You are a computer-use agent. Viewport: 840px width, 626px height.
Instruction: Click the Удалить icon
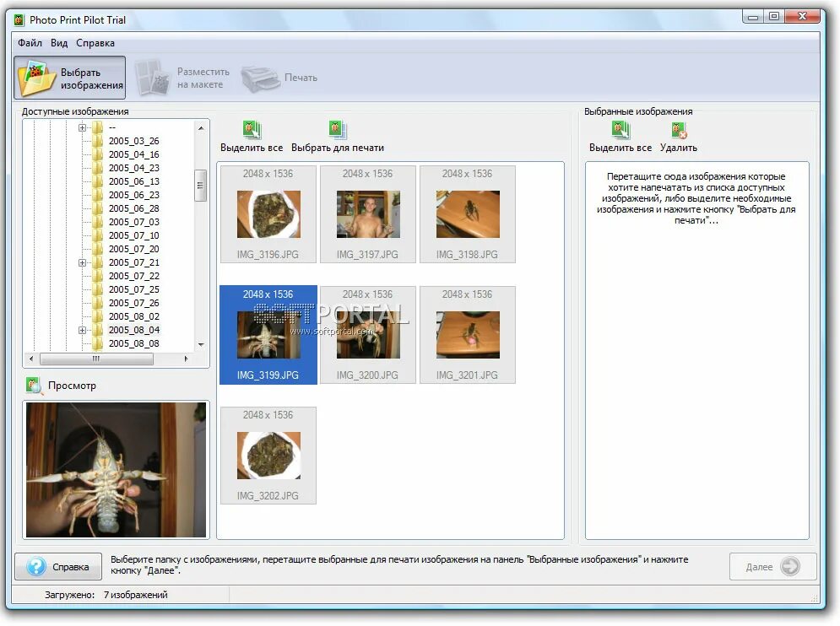[x=679, y=130]
